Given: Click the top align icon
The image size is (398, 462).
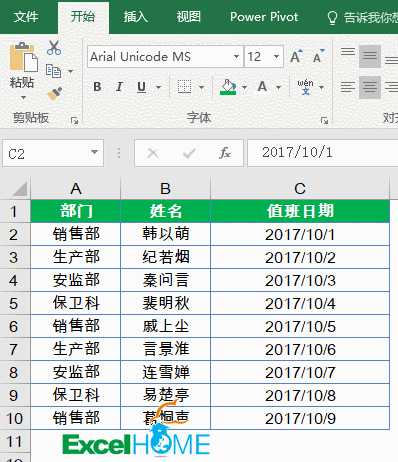Looking at the screenshot, I should 348,52.
